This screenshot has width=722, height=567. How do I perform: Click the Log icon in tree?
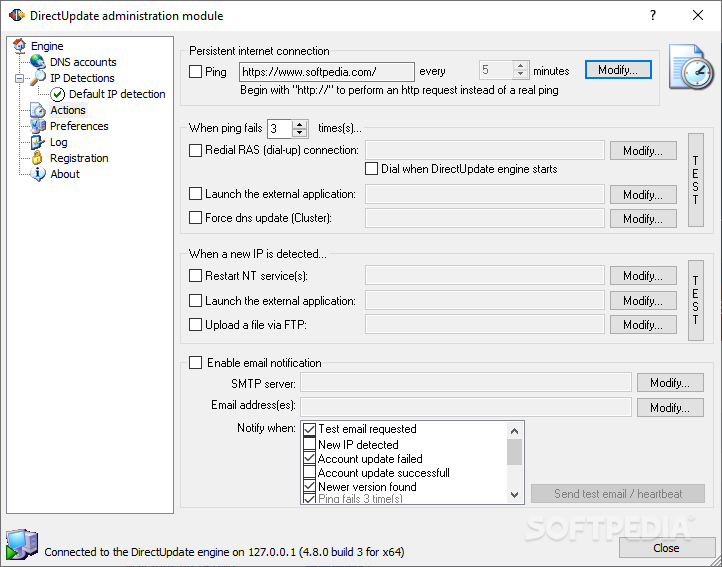tap(37, 142)
